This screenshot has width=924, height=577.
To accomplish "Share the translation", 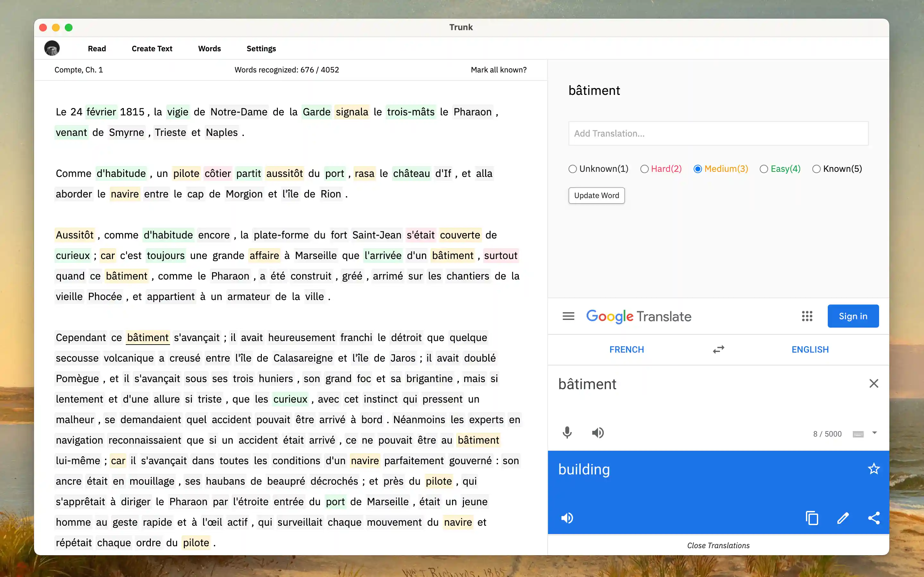I will pos(874,518).
